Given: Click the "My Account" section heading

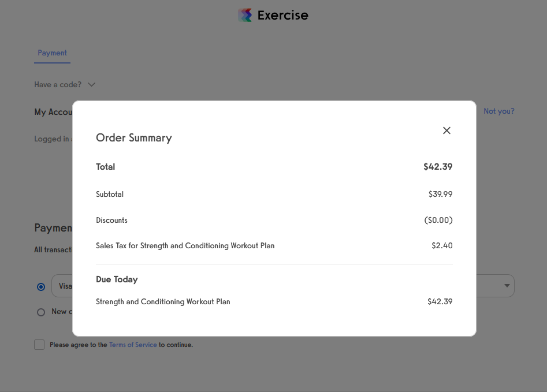Looking at the screenshot, I should [x=53, y=111].
